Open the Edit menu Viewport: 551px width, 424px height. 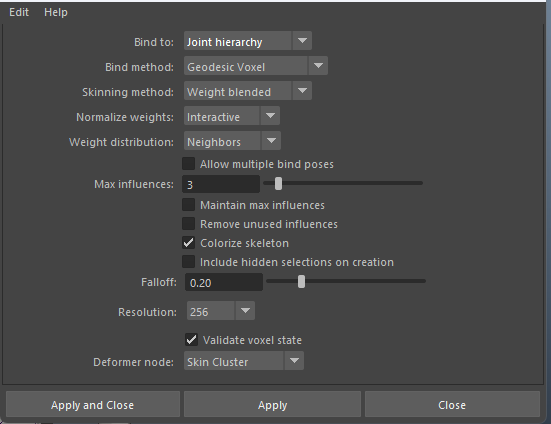click(x=19, y=12)
